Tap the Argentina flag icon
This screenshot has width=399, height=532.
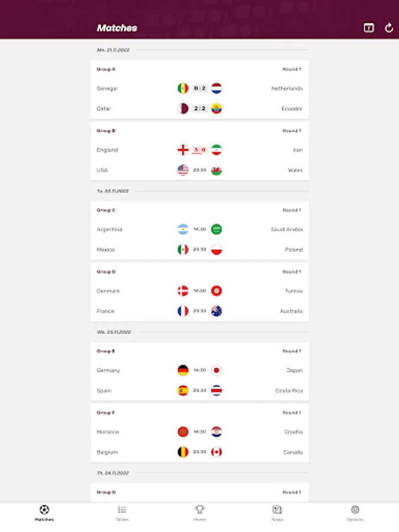coord(183,229)
